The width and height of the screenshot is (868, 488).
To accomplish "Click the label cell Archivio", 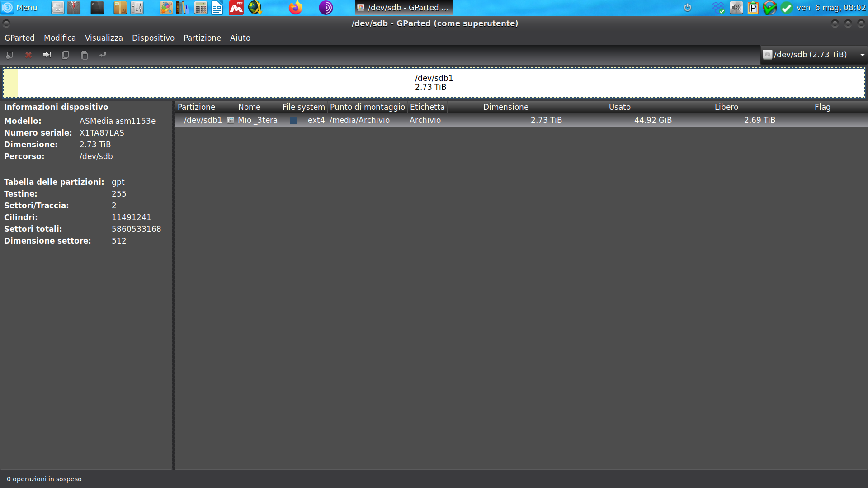I will 425,120.
